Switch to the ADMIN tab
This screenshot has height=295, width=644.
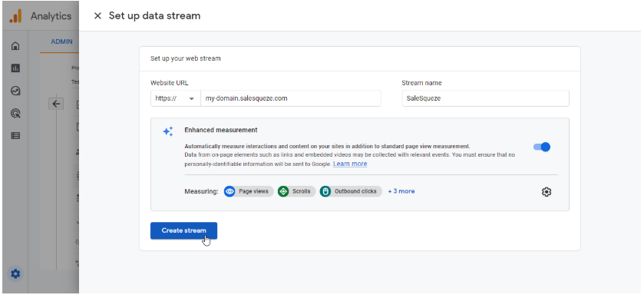pyautogui.click(x=61, y=41)
